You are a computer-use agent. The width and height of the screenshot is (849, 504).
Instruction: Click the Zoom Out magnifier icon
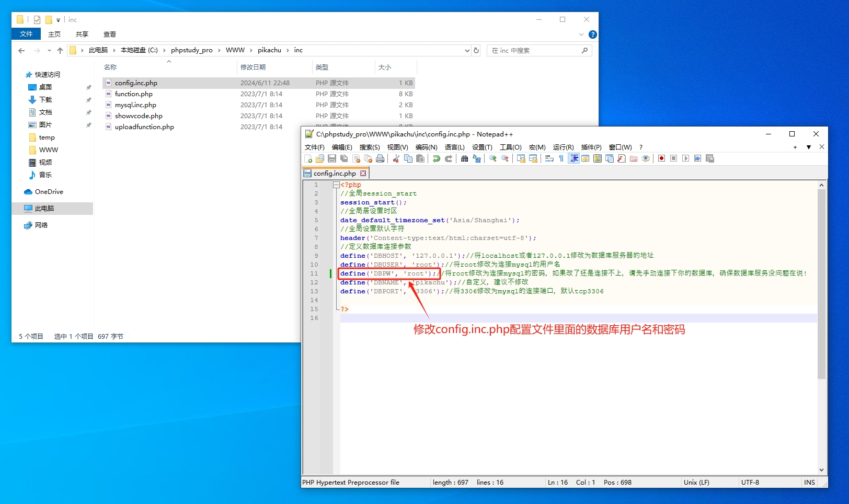click(x=505, y=158)
